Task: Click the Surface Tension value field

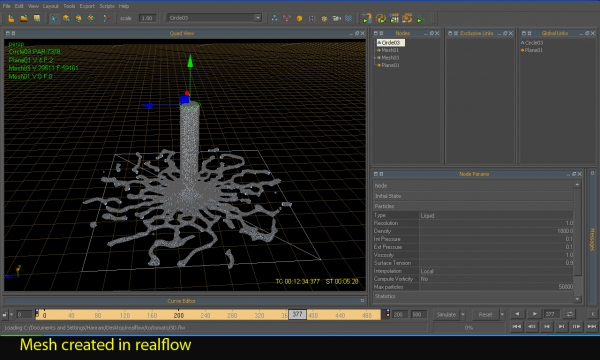Action: (496, 263)
